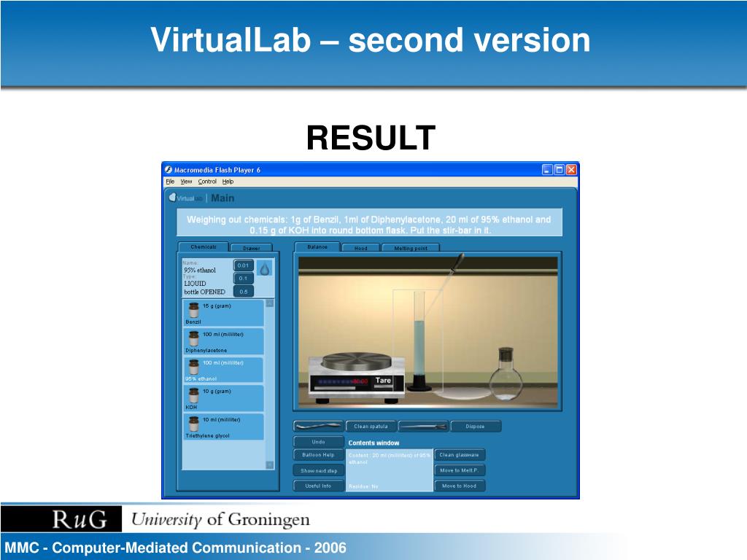The width and height of the screenshot is (747, 560).
Task: Switch to the Hood tab
Action: click(360, 248)
